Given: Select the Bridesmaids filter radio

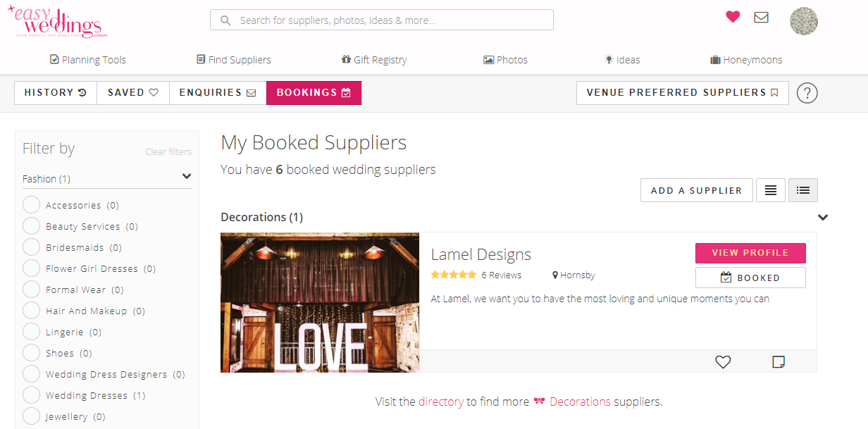Looking at the screenshot, I should [32, 247].
